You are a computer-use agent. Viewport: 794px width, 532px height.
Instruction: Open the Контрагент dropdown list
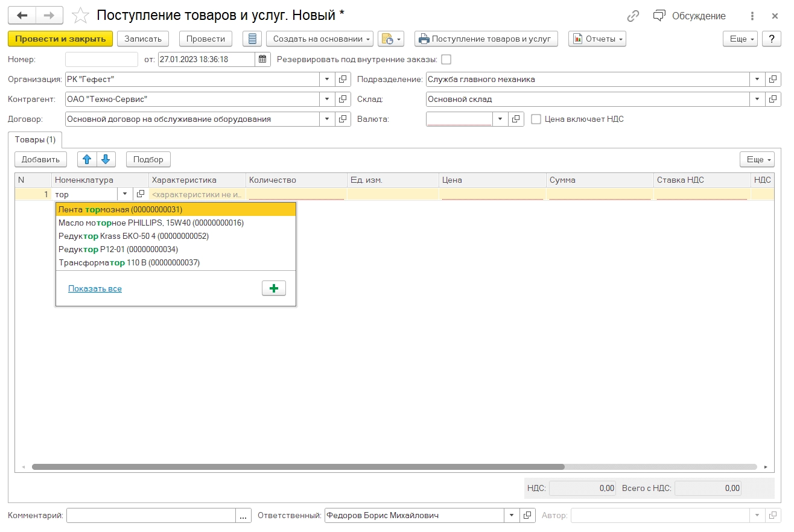pos(327,99)
